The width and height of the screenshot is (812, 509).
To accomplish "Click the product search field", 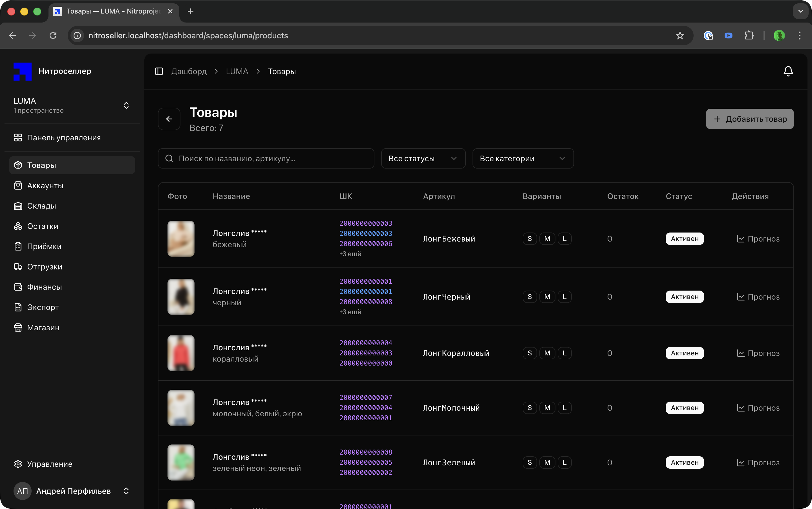I will tap(266, 159).
